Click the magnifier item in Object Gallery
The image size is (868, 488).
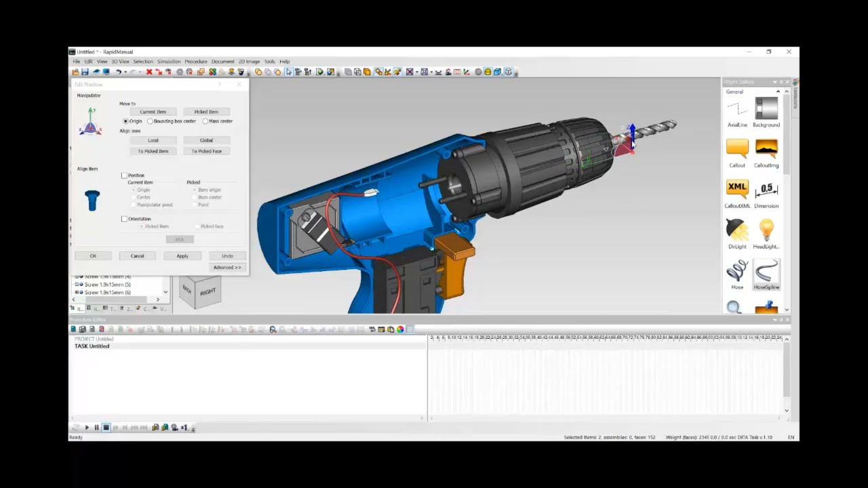pyautogui.click(x=734, y=308)
